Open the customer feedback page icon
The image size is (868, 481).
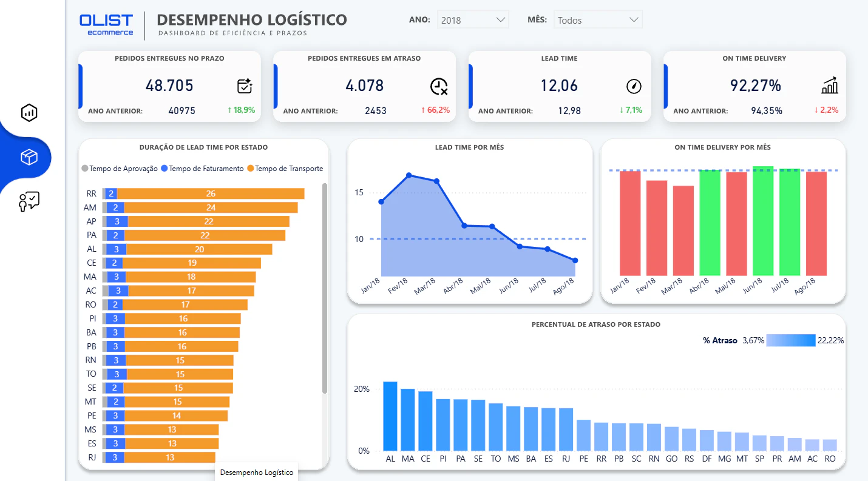(x=29, y=202)
